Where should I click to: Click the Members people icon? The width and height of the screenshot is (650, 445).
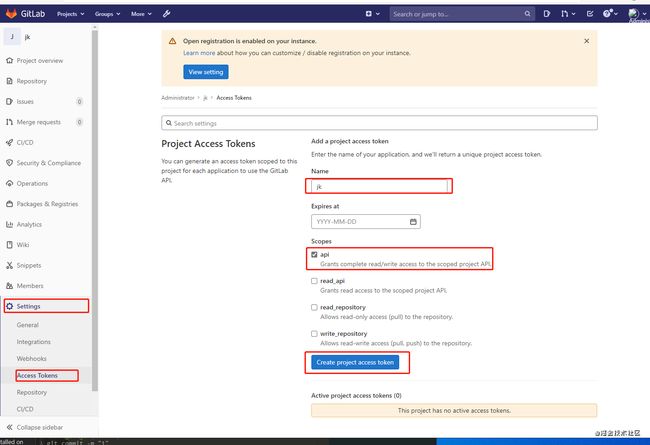click(x=10, y=286)
